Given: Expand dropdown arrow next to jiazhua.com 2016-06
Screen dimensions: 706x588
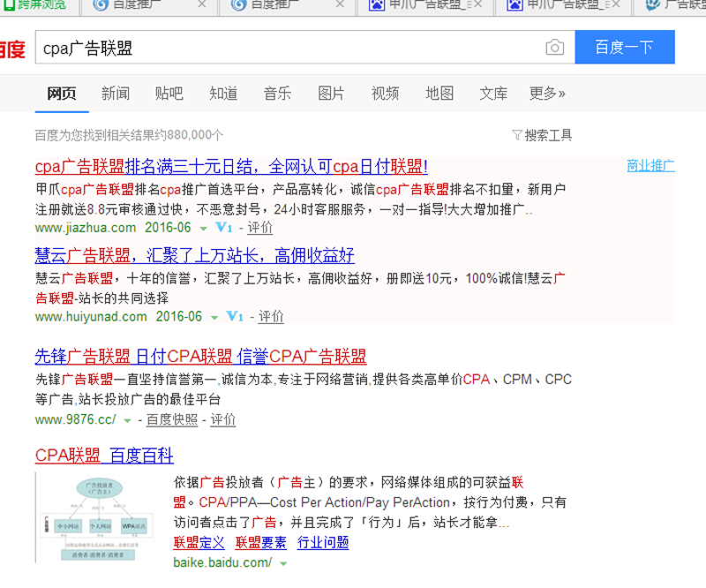Looking at the screenshot, I should (204, 229).
